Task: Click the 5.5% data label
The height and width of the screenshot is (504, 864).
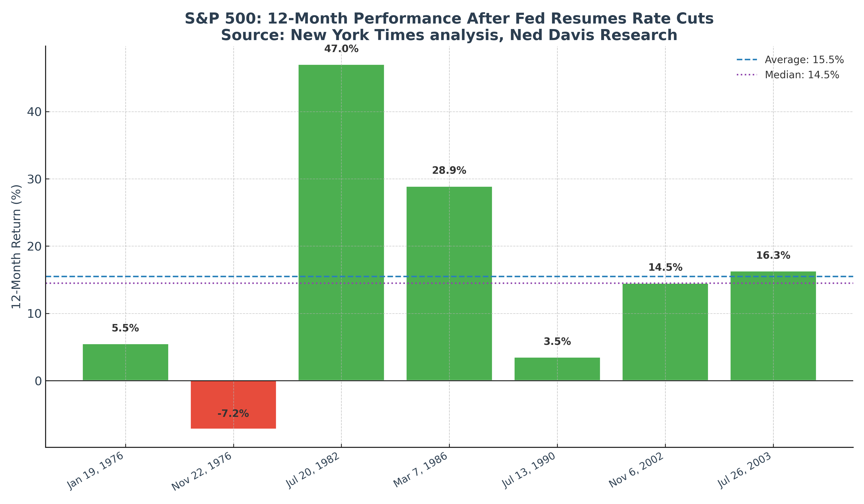Action: pyautogui.click(x=126, y=329)
